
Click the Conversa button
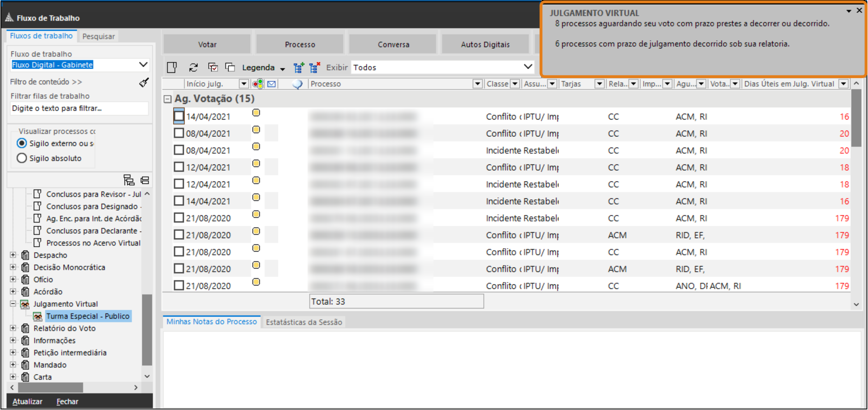[393, 44]
